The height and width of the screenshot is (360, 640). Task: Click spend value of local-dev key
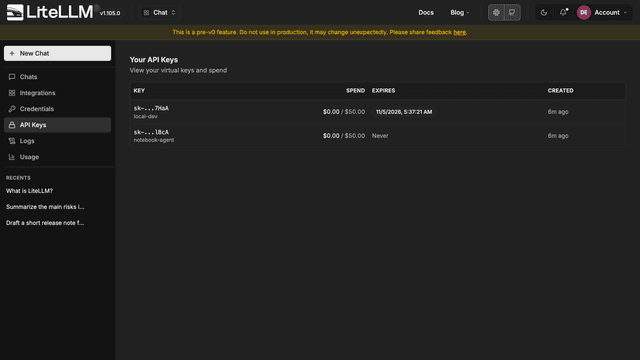tap(344, 112)
